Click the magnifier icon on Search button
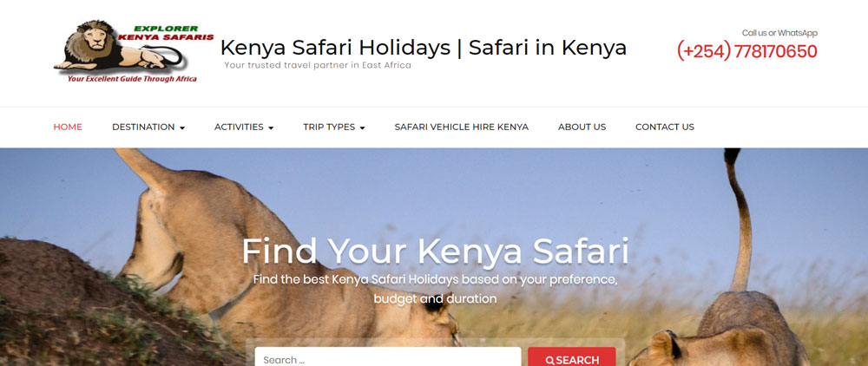Screen dimensions: 868x366 pos(549,361)
